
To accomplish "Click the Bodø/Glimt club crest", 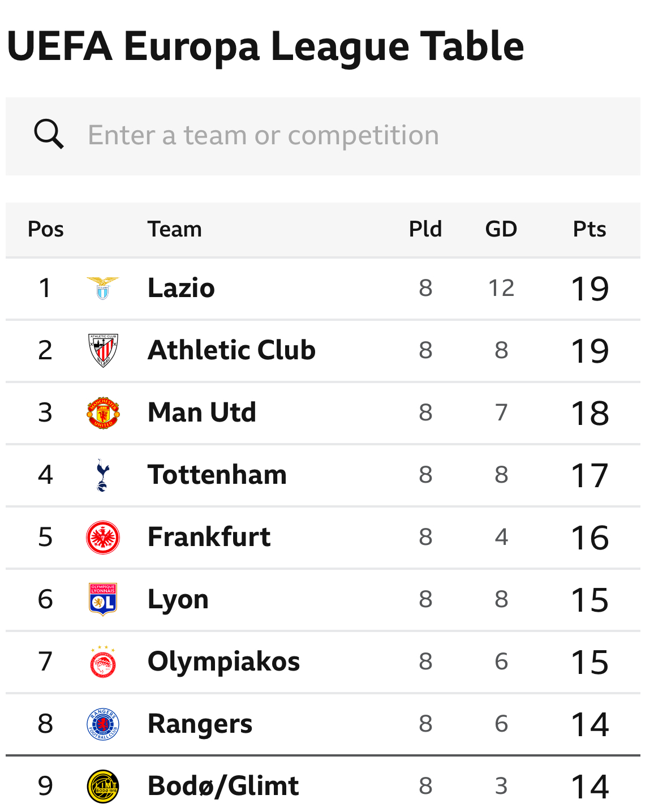I will pyautogui.click(x=103, y=786).
